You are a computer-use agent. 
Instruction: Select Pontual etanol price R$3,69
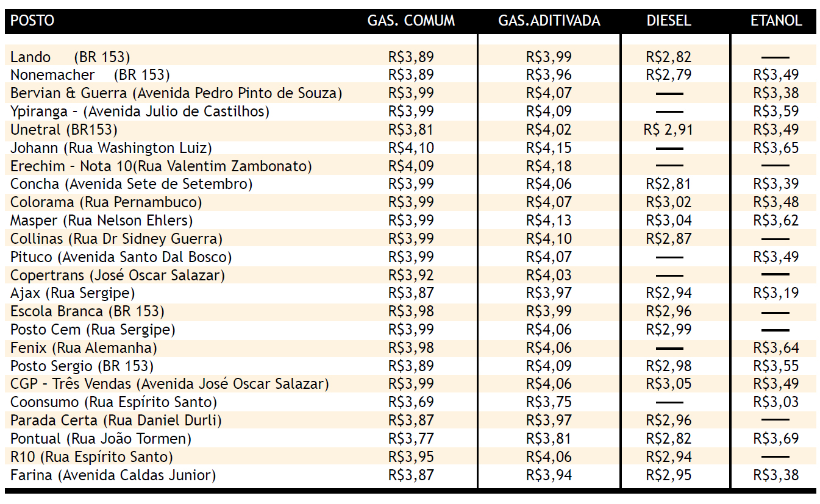tap(776, 439)
